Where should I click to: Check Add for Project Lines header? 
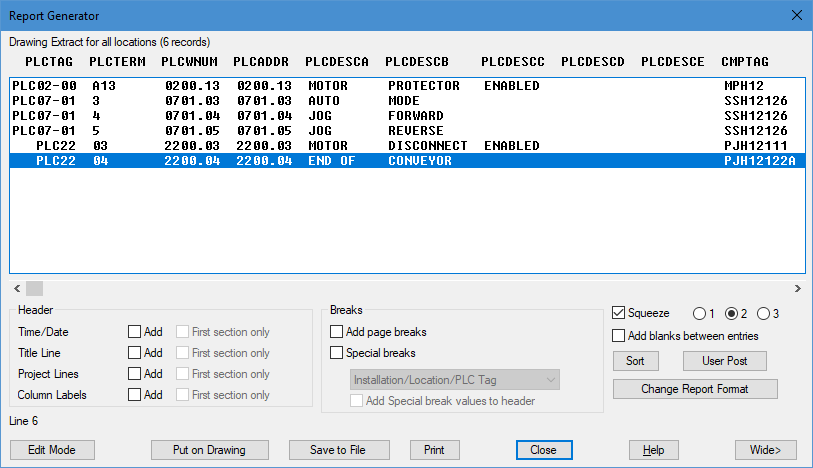tap(134, 374)
